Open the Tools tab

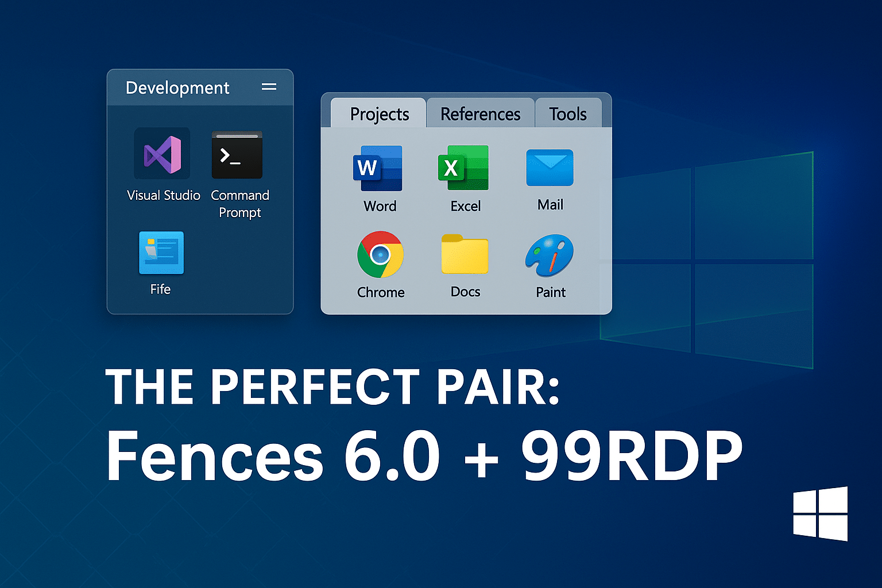point(568,114)
